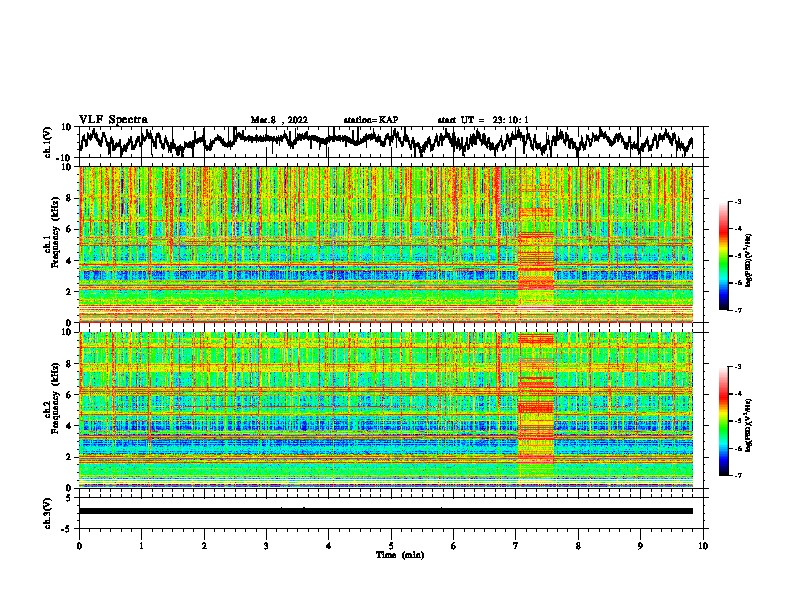Click the broadband burst in ch.1 spectrogram
Viewport: 792px width, 612px height.
(x=536, y=244)
